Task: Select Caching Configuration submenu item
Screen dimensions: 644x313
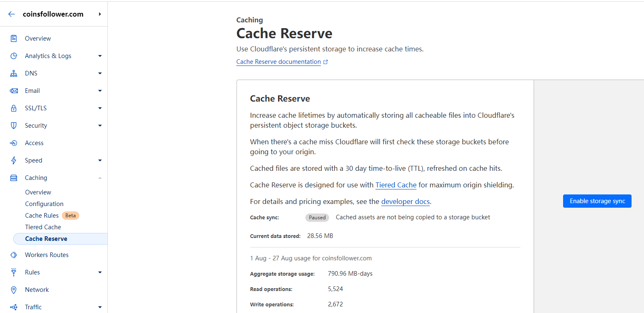Action: 44,204
